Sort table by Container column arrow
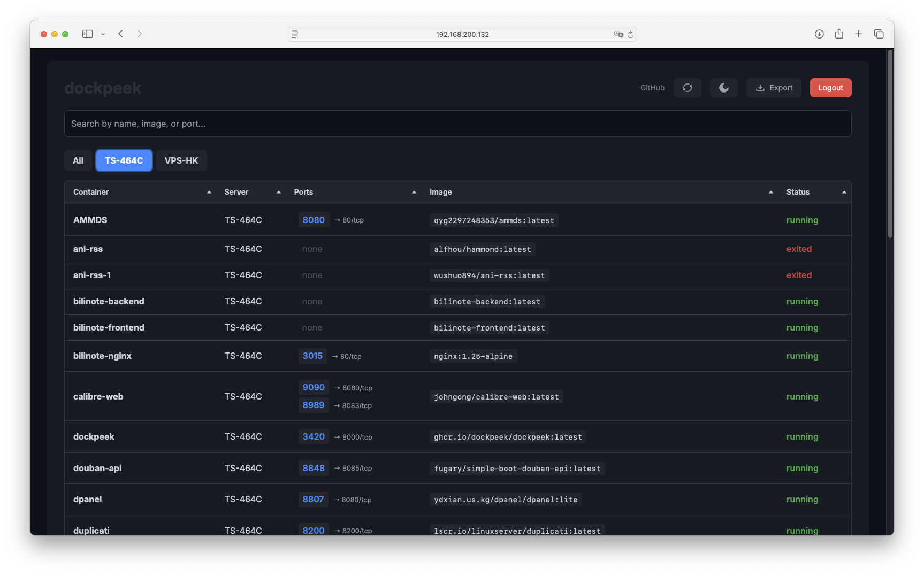This screenshot has width=924, height=575. click(209, 192)
